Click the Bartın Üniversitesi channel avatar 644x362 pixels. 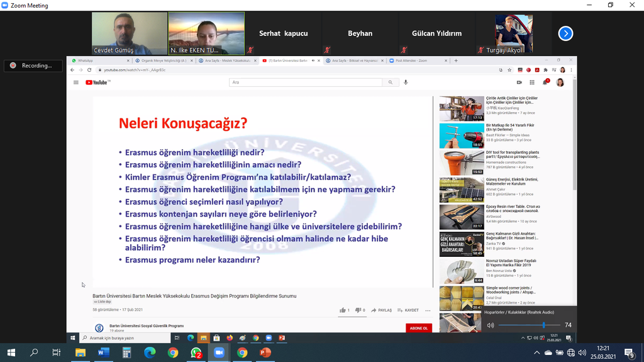pos(99,328)
